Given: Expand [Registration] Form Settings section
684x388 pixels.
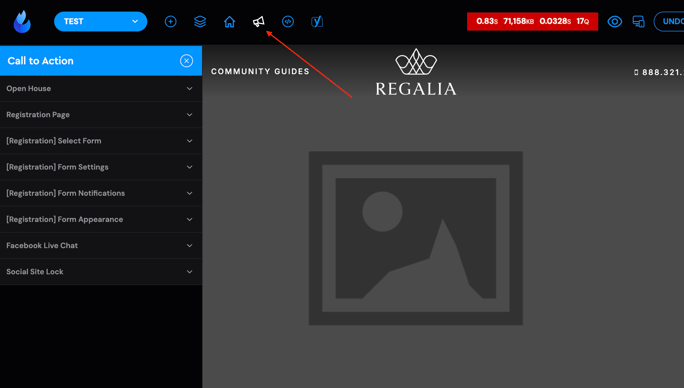Looking at the screenshot, I should [x=101, y=167].
